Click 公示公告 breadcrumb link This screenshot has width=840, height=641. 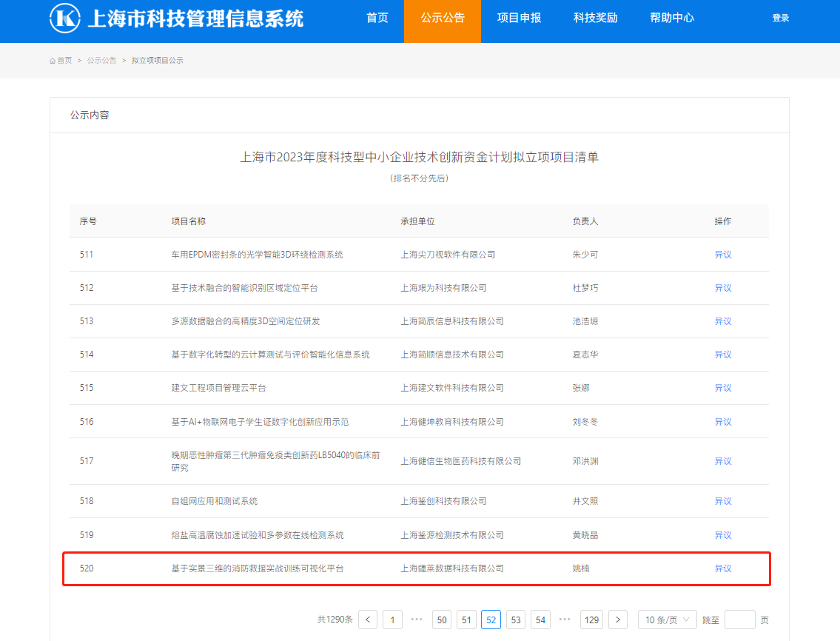pos(101,61)
